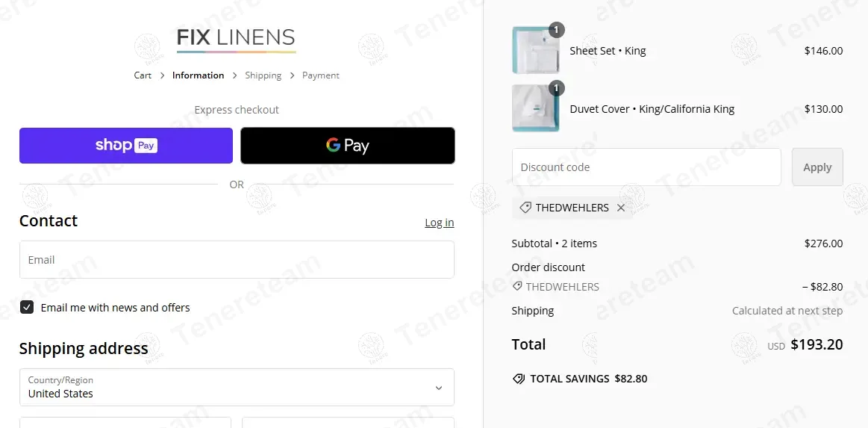Pay with Shop Pay express checkout
Screen dimensions: 868x428
[x=126, y=146]
